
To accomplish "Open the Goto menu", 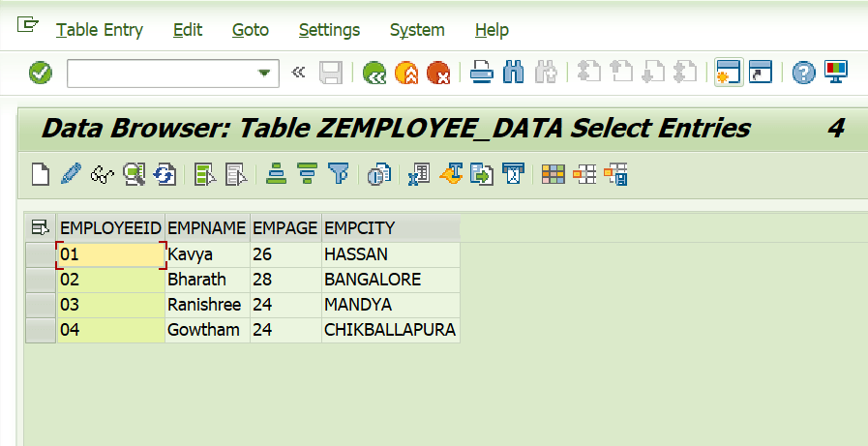I will pyautogui.click(x=251, y=30).
